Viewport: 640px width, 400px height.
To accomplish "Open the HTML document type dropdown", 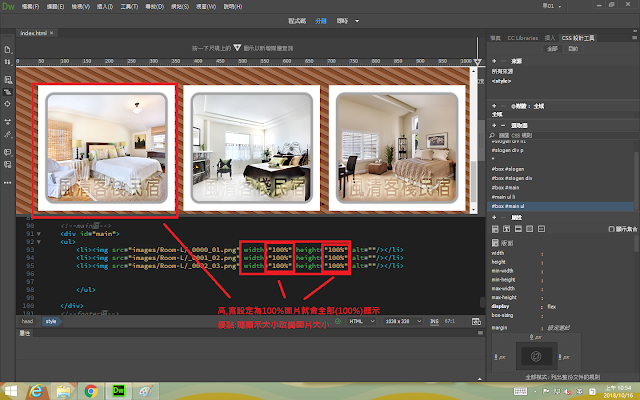I will coord(362,321).
